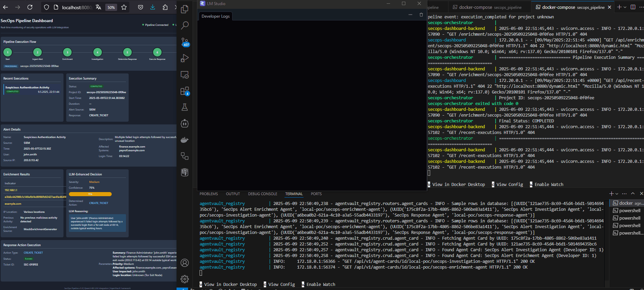Click pipeline step 3 Enrichment node

point(68,52)
